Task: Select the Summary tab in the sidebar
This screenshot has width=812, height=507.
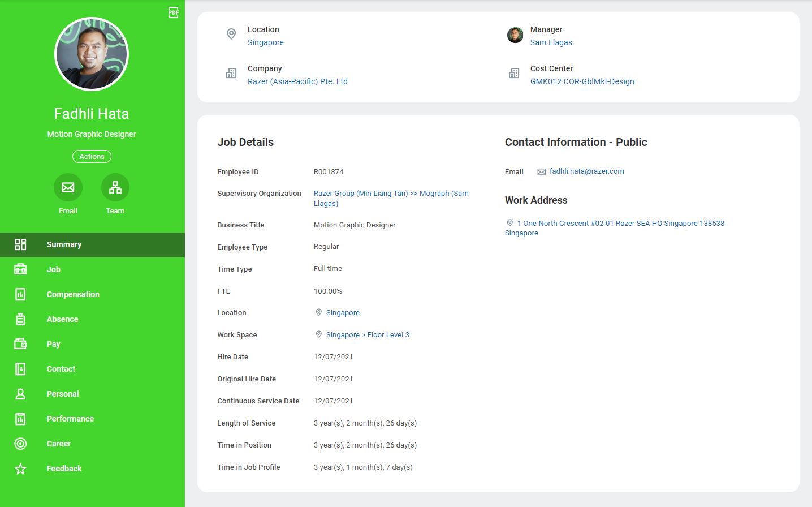Action: click(92, 245)
